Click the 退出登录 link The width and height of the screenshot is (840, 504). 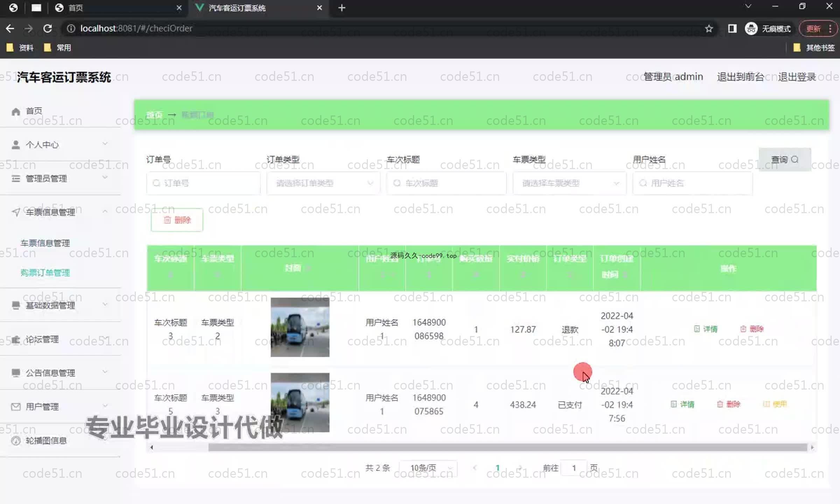(x=797, y=77)
